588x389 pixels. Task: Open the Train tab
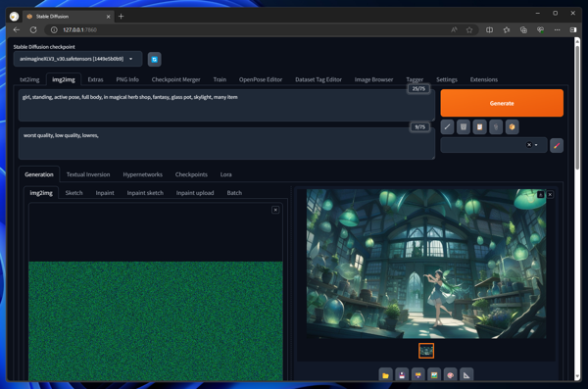[220, 79]
